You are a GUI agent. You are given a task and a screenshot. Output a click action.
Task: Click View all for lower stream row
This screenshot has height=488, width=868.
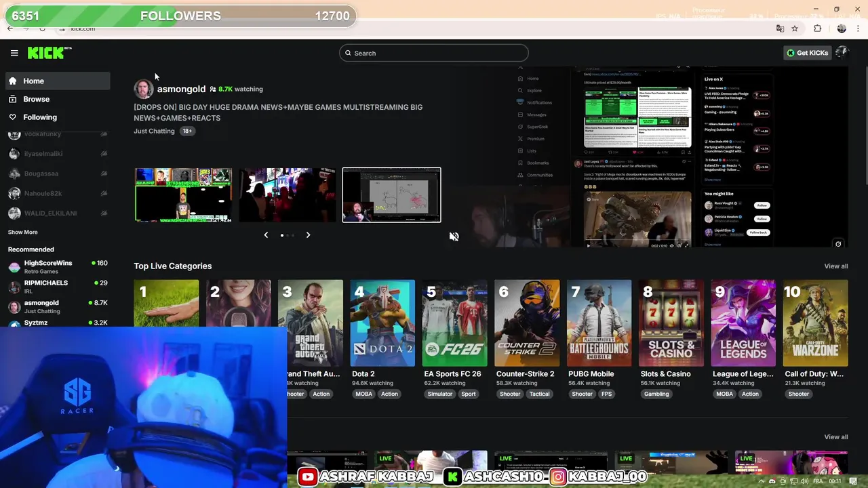[835, 437]
